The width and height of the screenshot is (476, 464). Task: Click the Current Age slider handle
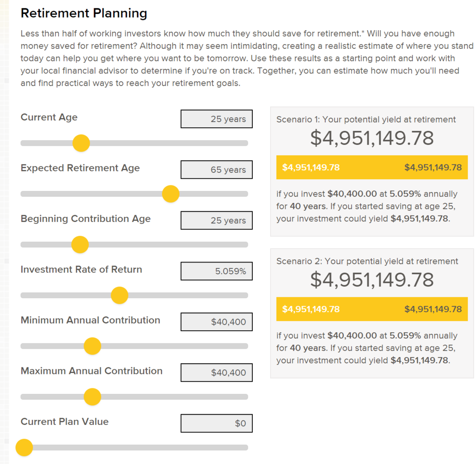pyautogui.click(x=81, y=143)
